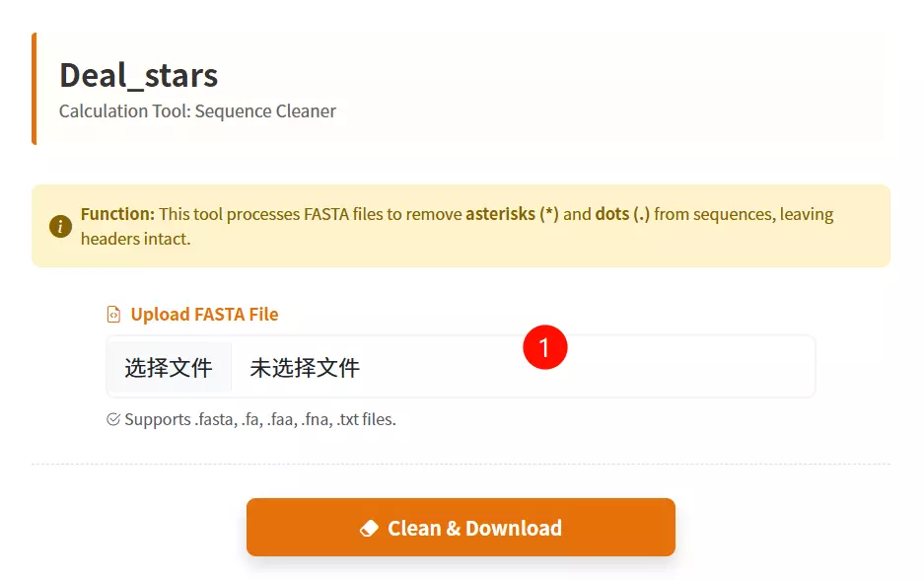Click the checkmark icon before the supported formats note
Viewport: 924px width, 580px height.
point(112,418)
